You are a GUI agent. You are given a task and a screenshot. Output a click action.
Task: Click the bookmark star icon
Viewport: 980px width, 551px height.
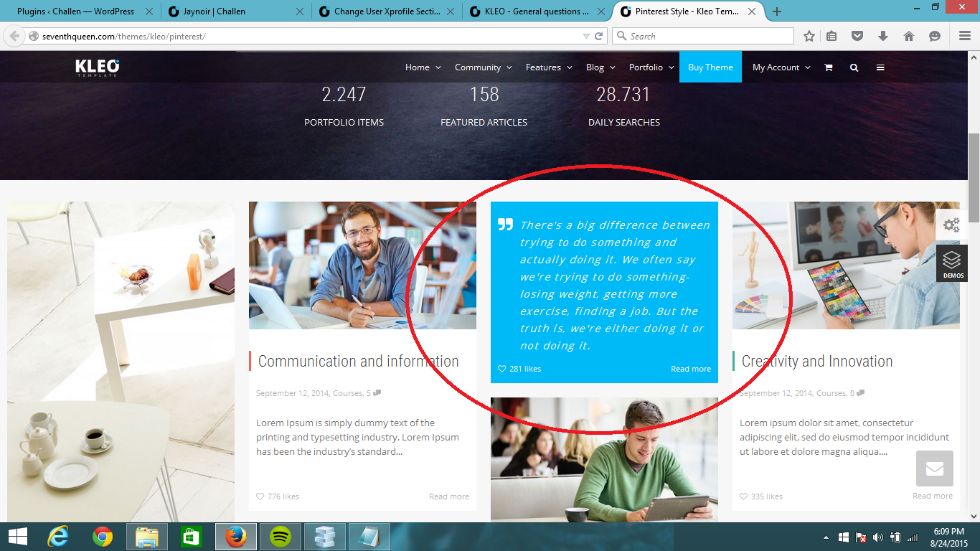(x=809, y=36)
